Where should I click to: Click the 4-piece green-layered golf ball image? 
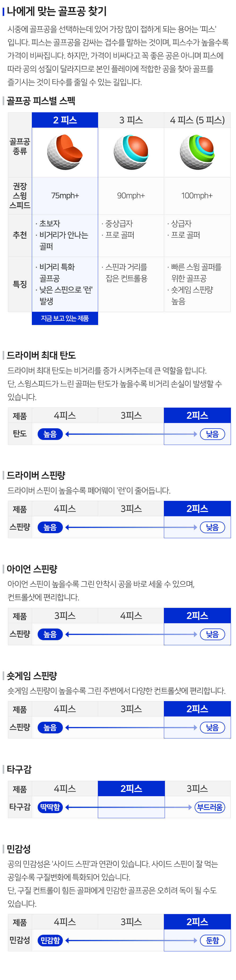click(x=197, y=152)
